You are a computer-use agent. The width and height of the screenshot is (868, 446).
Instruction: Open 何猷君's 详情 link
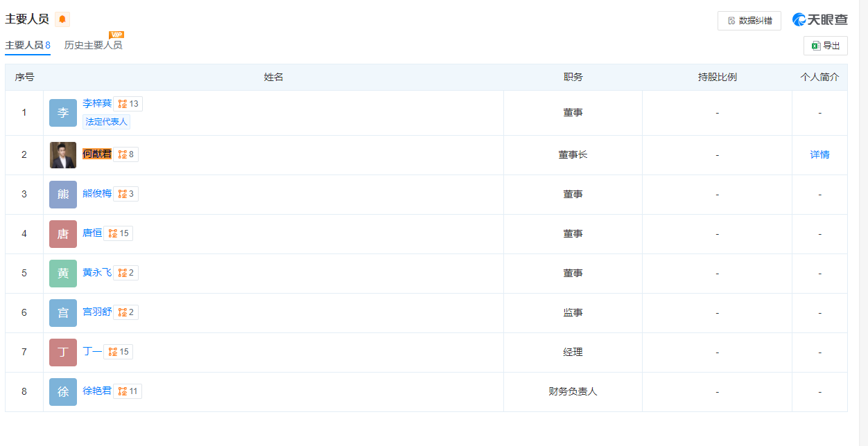tap(819, 154)
